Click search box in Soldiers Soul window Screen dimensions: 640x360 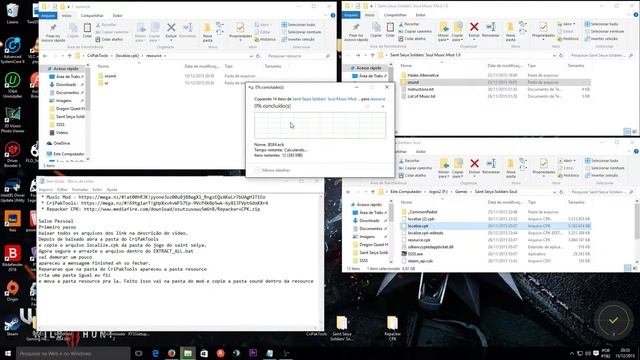click(602, 192)
